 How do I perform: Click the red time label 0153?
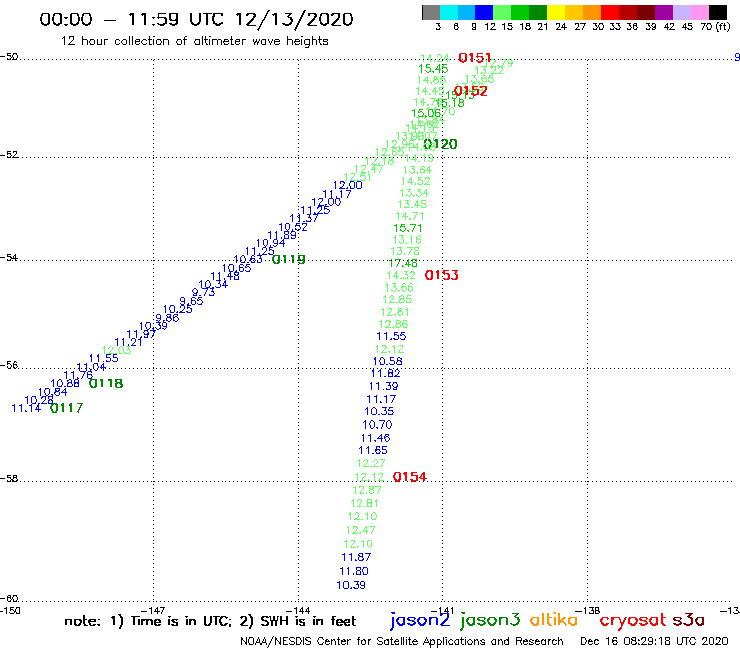441,275
